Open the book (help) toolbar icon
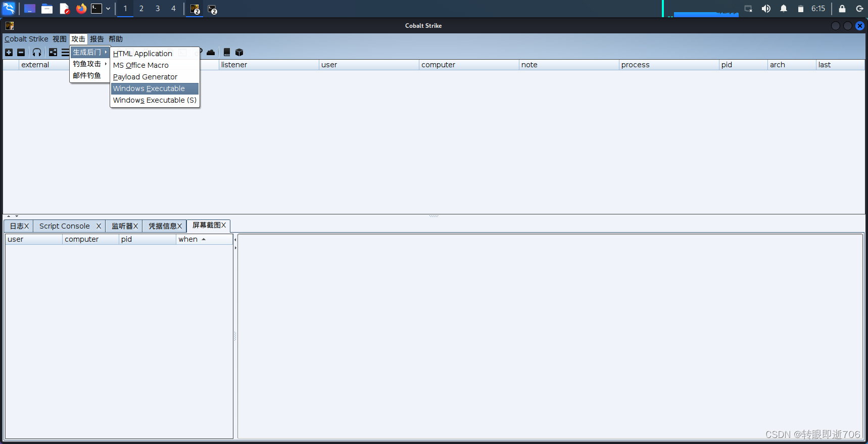The height and width of the screenshot is (444, 868). click(227, 52)
